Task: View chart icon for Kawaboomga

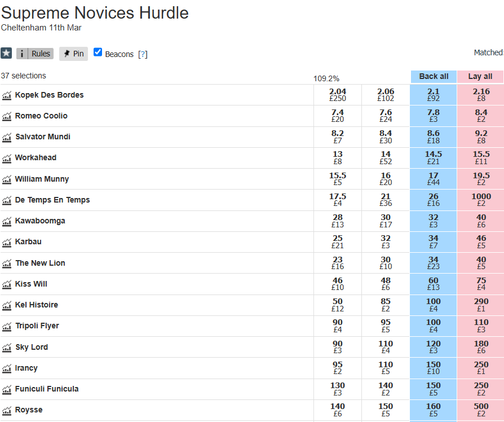Action: pos(7,221)
